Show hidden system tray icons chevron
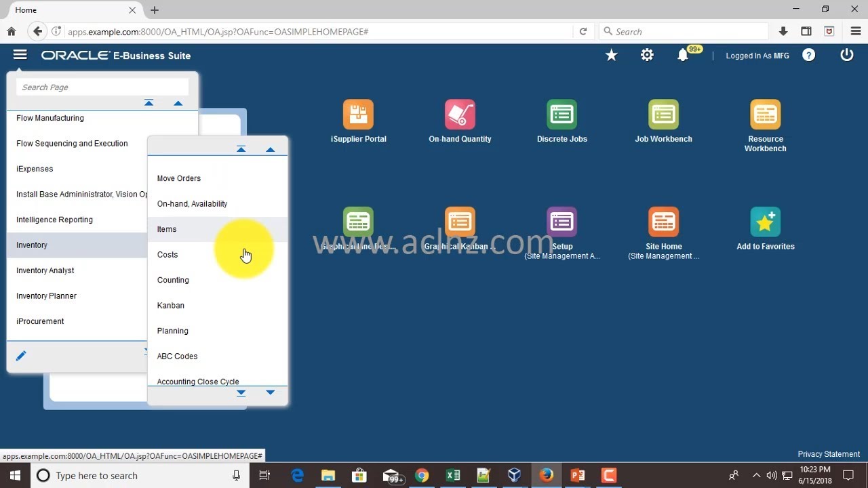Screen dimensions: 868x488 point(756,475)
